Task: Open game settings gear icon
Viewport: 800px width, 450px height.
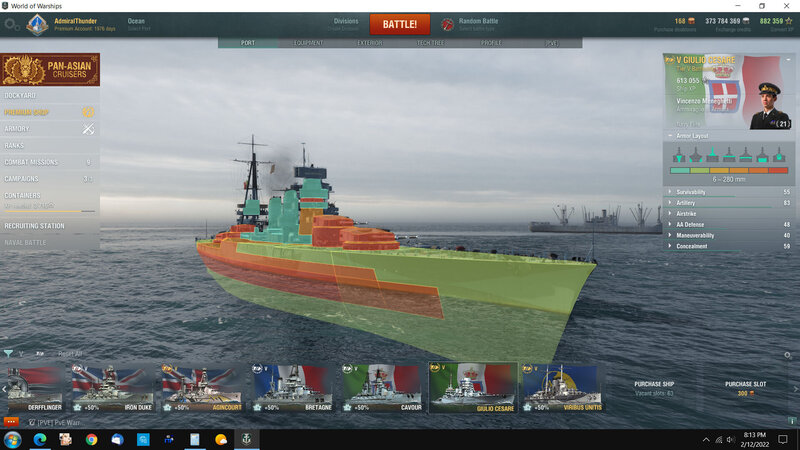Action: 11,24
